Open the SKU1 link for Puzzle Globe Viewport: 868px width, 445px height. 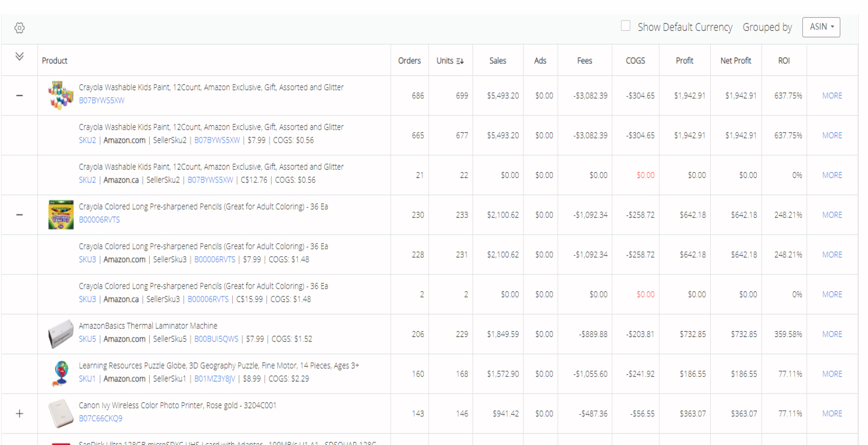coord(87,379)
